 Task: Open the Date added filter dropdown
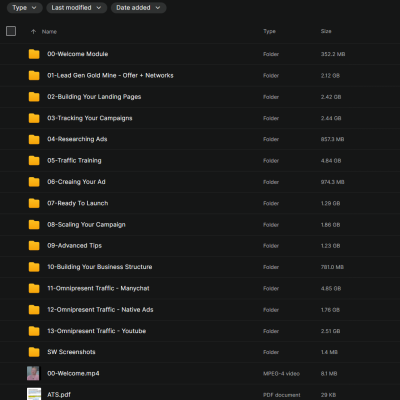(138, 8)
